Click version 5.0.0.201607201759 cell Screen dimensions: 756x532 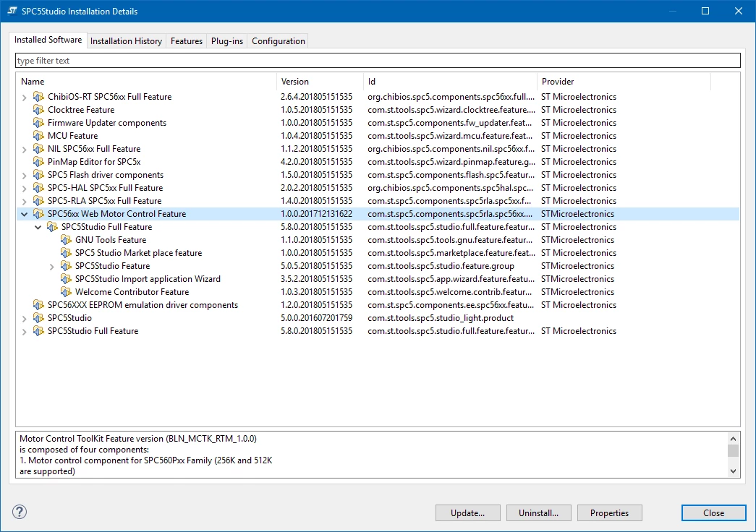click(x=316, y=318)
